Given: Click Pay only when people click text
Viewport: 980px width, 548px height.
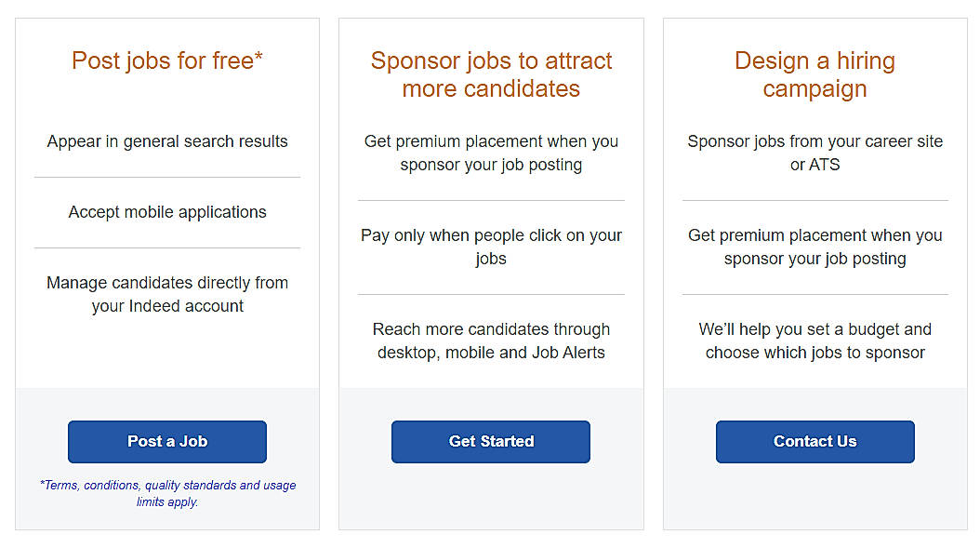Looking at the screenshot, I should (x=491, y=247).
